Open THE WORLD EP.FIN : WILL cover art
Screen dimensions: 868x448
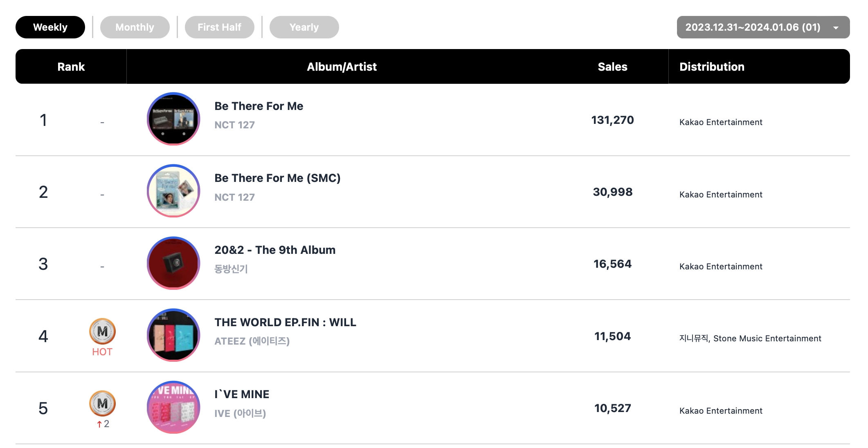[x=173, y=335]
